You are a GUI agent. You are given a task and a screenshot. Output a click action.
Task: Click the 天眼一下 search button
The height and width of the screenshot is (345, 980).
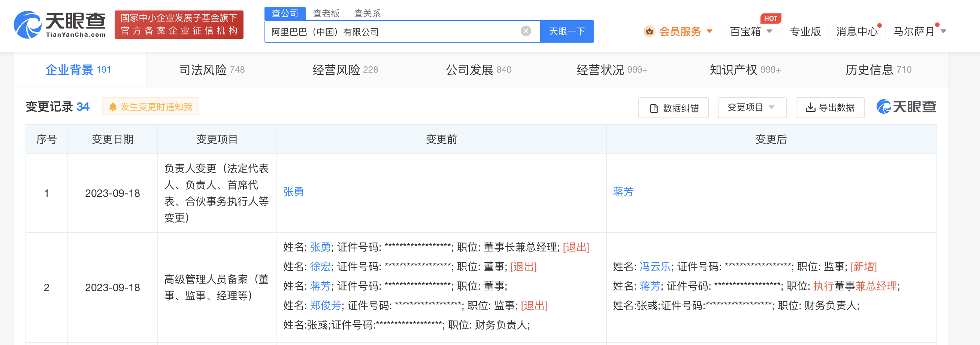(x=567, y=31)
